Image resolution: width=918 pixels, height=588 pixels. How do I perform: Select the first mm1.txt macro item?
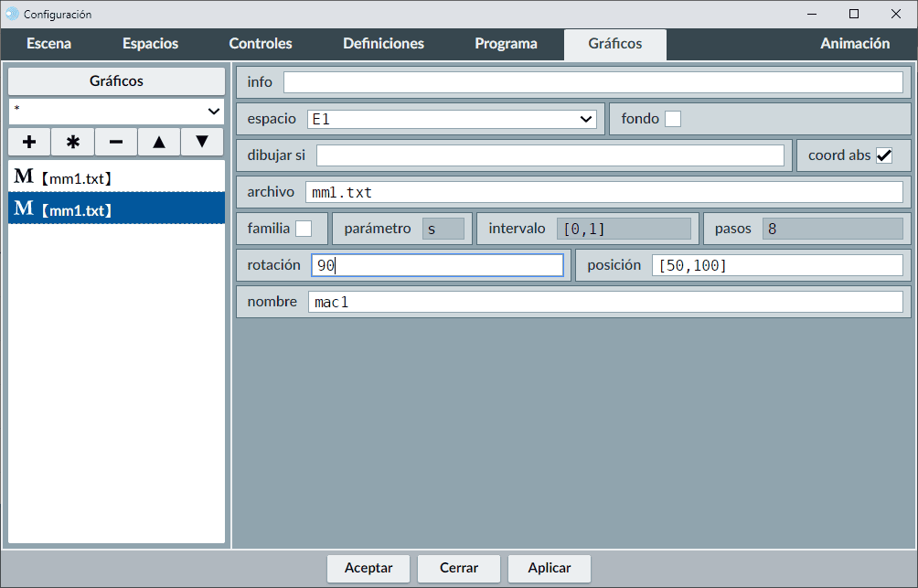(x=116, y=176)
